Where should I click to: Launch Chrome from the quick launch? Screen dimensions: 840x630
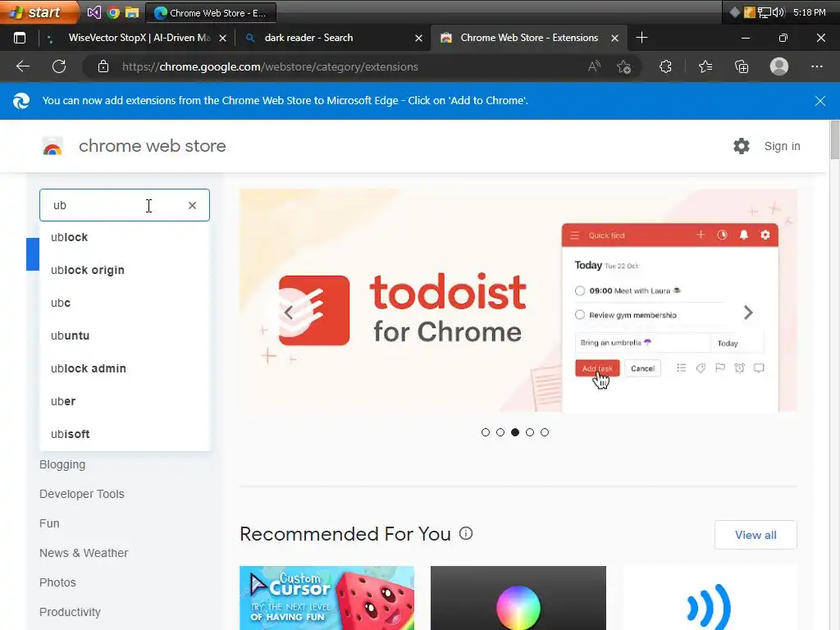[x=113, y=12]
